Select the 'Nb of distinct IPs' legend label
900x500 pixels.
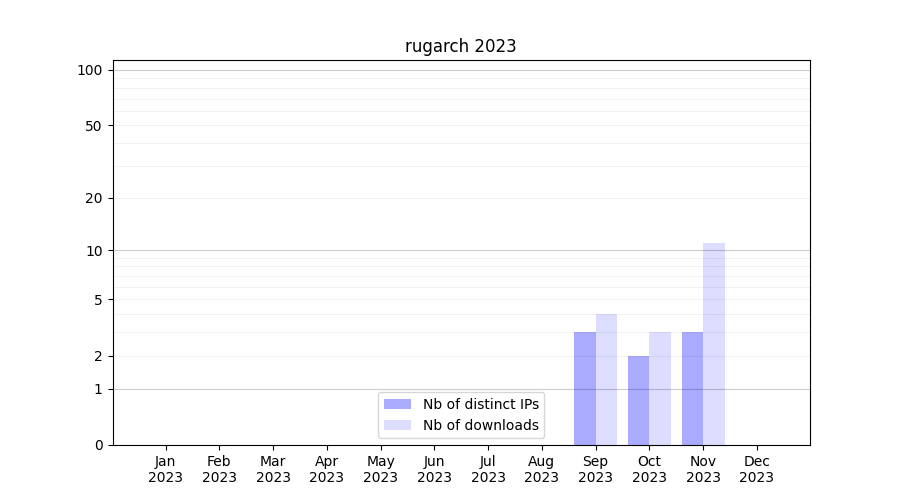[x=480, y=404]
